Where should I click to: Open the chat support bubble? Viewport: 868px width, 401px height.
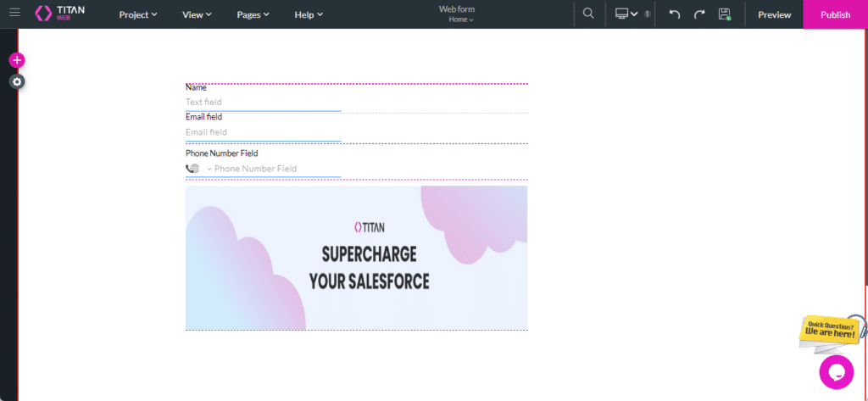836,372
